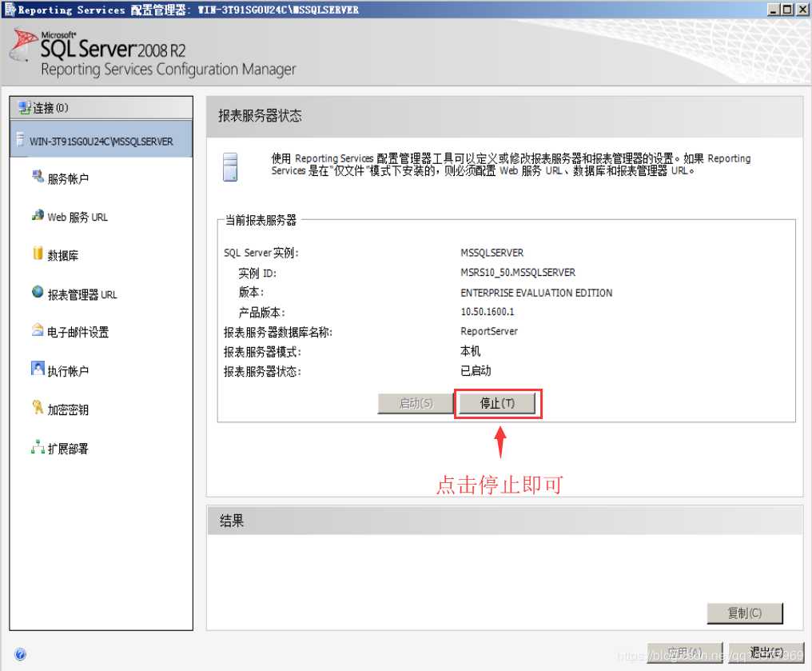The width and height of the screenshot is (812, 671).
Task: Click the report server icon beside description
Action: (x=230, y=167)
